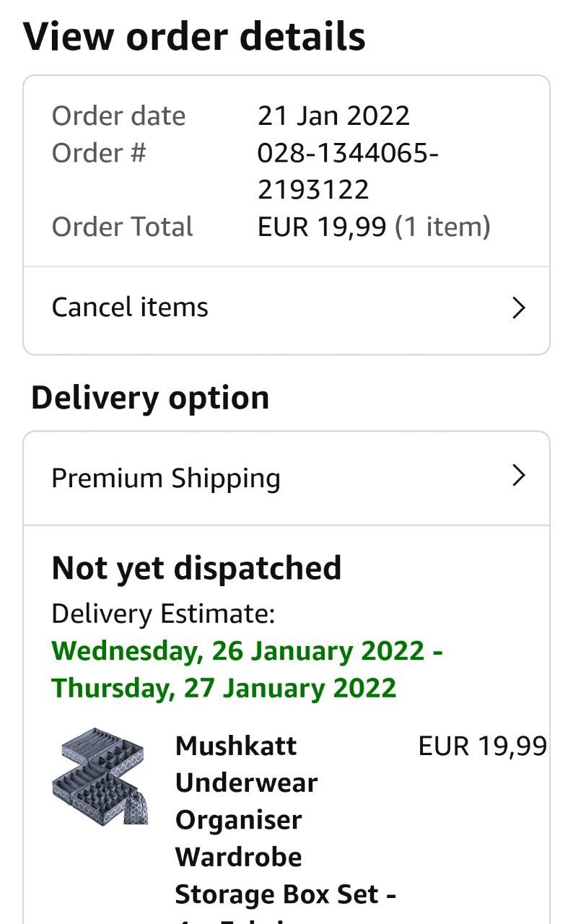Viewport: 573px width, 924px height.
Task: Click the "View order details" heading
Action: tap(194, 36)
